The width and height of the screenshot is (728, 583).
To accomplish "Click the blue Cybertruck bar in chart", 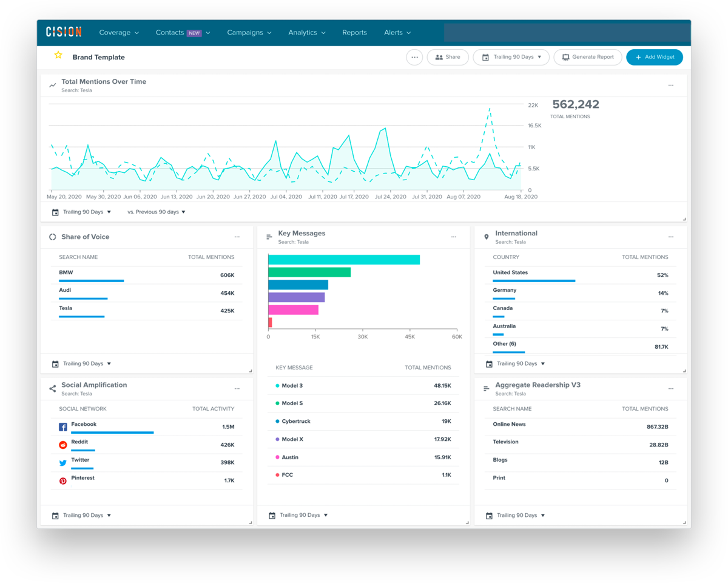I will [298, 285].
